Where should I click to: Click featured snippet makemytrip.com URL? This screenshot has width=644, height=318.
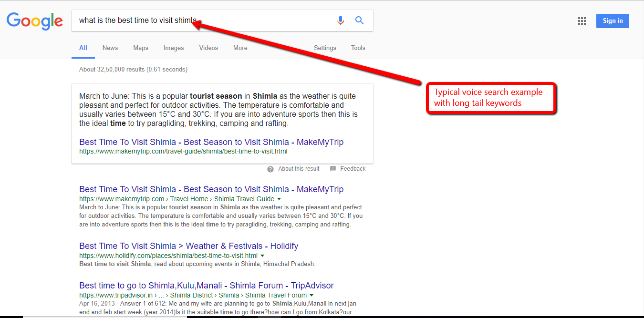[x=183, y=152]
